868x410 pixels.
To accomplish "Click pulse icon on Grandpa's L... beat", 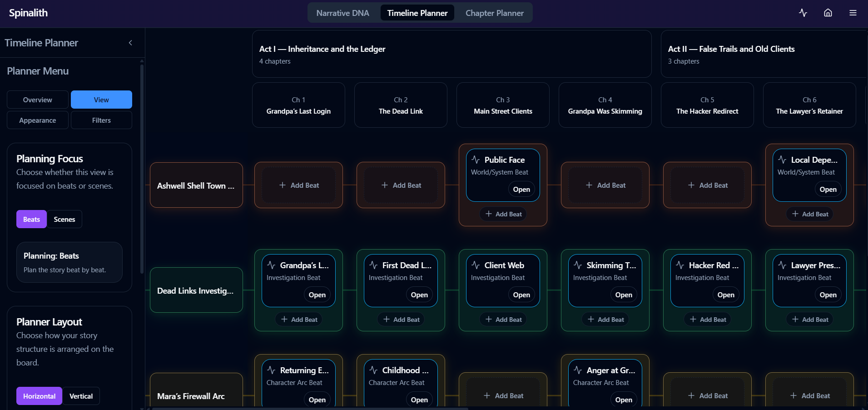I will tap(271, 265).
